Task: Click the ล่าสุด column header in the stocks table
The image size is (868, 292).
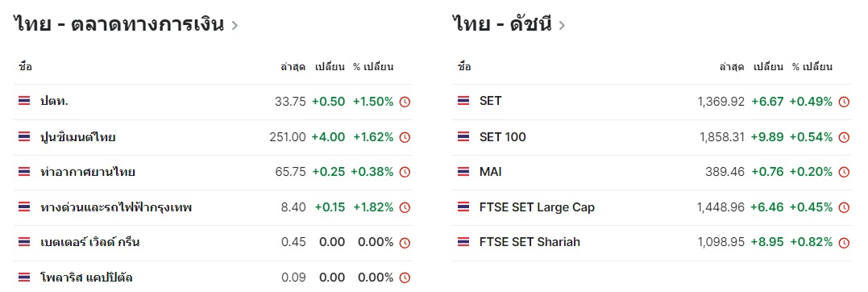Action: pyautogui.click(x=293, y=67)
